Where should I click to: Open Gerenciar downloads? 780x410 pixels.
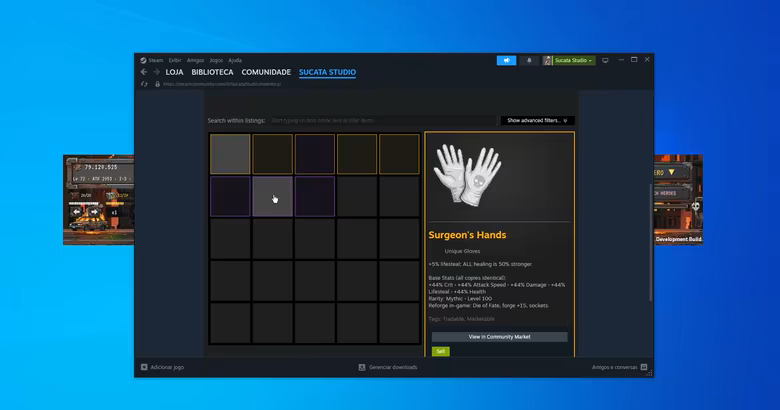[x=388, y=367]
